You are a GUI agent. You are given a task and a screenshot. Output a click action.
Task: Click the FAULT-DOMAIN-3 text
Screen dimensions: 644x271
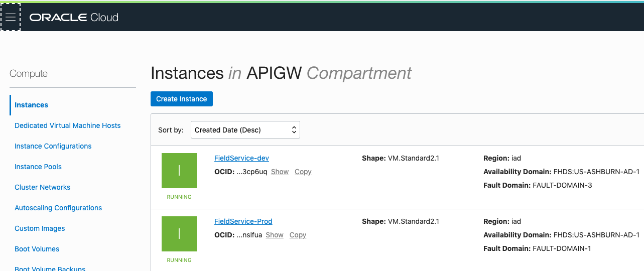tap(562, 185)
